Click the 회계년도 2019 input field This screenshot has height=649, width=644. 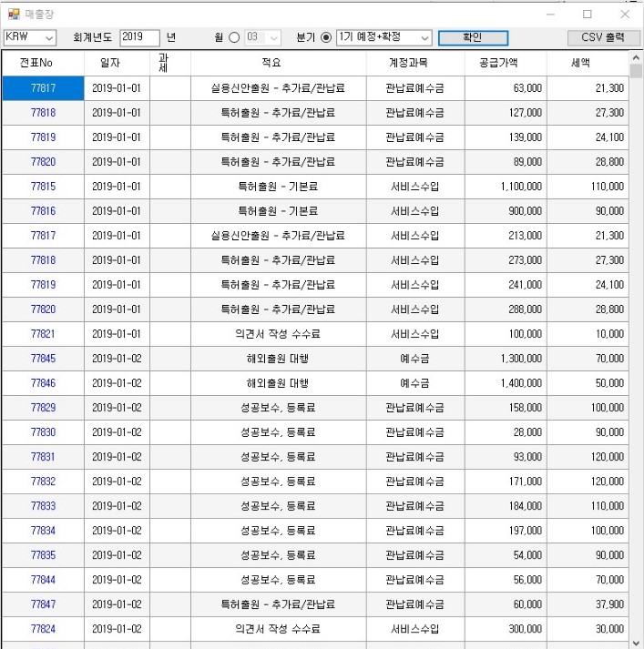(x=139, y=37)
